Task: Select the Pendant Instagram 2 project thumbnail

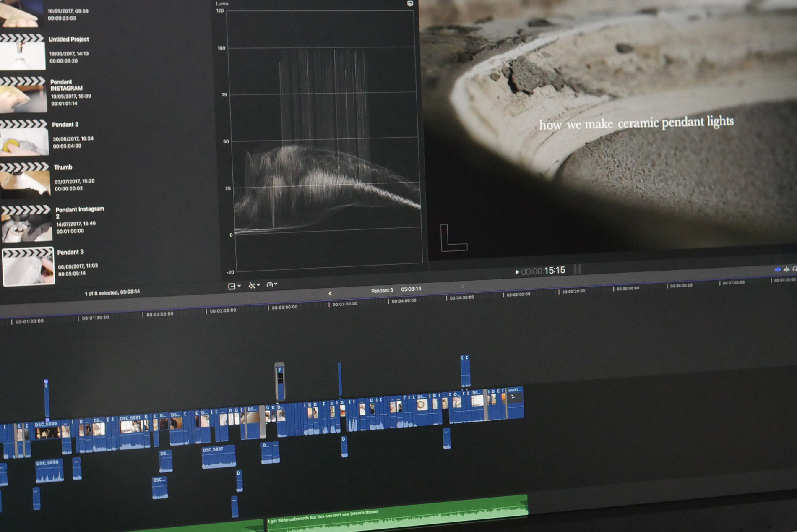Action: (26, 224)
